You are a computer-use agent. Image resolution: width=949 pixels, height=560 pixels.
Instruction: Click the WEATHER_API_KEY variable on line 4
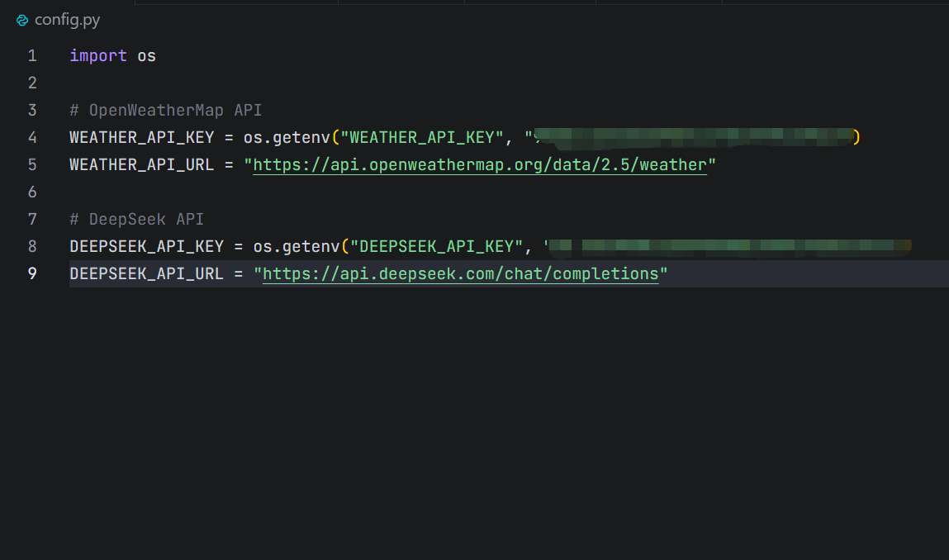pyautogui.click(x=141, y=137)
